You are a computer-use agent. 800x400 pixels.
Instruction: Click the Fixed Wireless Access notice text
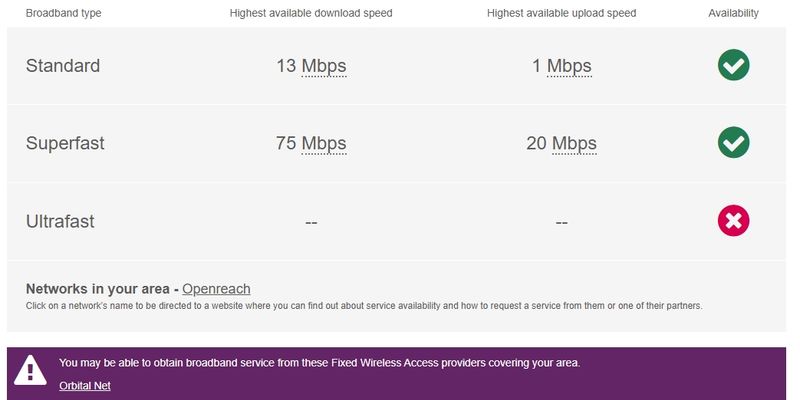point(319,362)
